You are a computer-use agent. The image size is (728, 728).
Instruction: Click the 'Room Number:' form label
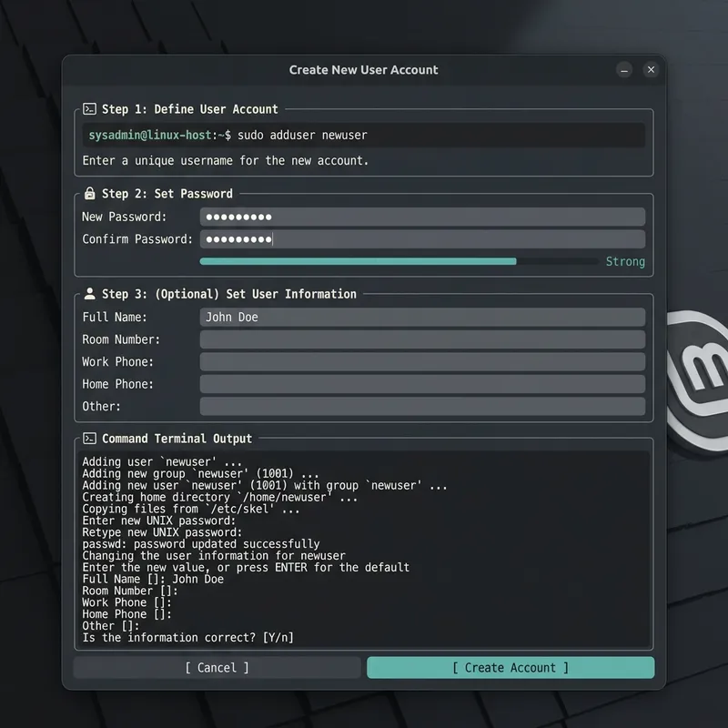pos(121,339)
